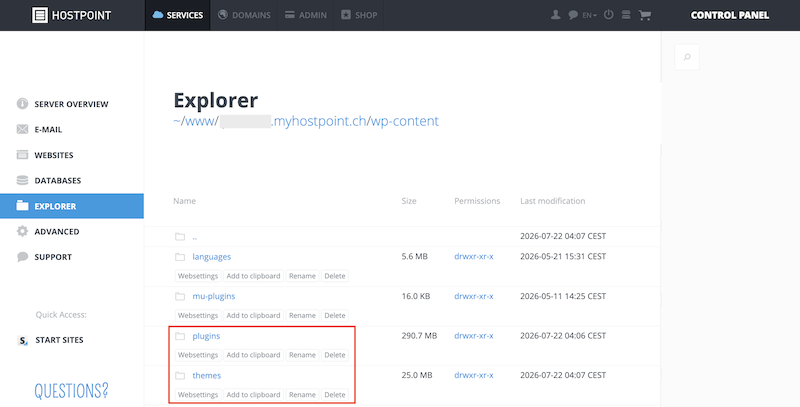Delete the languages folder

(x=335, y=276)
